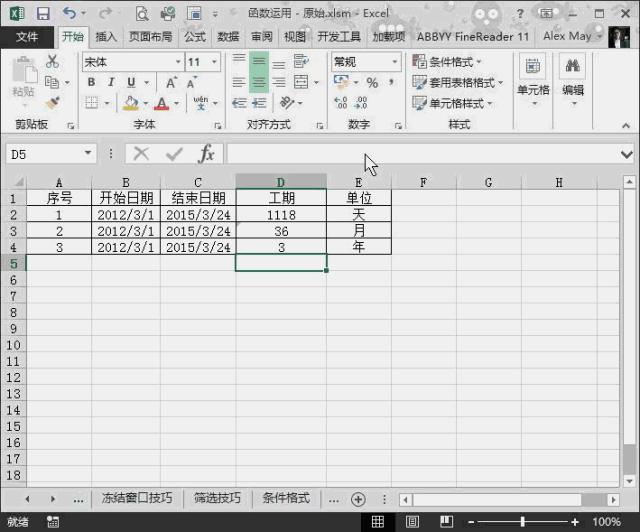640x532 pixels.
Task: Click in the formula bar input
Action: [421, 154]
